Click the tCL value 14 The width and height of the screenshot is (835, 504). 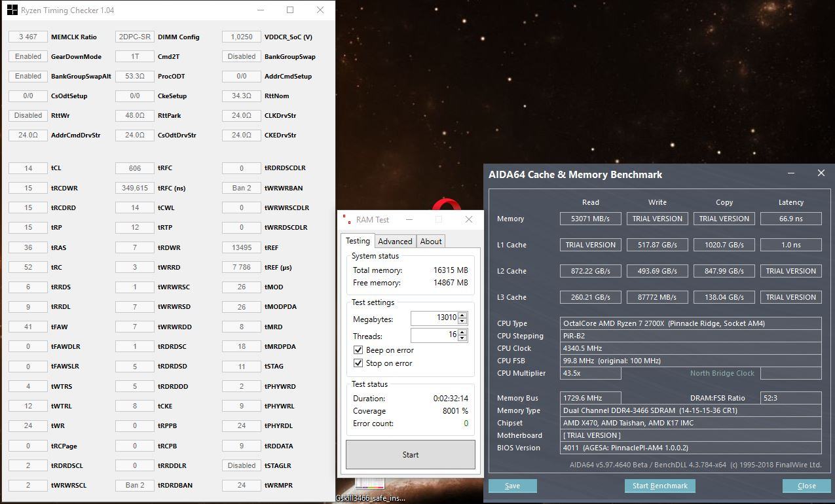coord(28,168)
